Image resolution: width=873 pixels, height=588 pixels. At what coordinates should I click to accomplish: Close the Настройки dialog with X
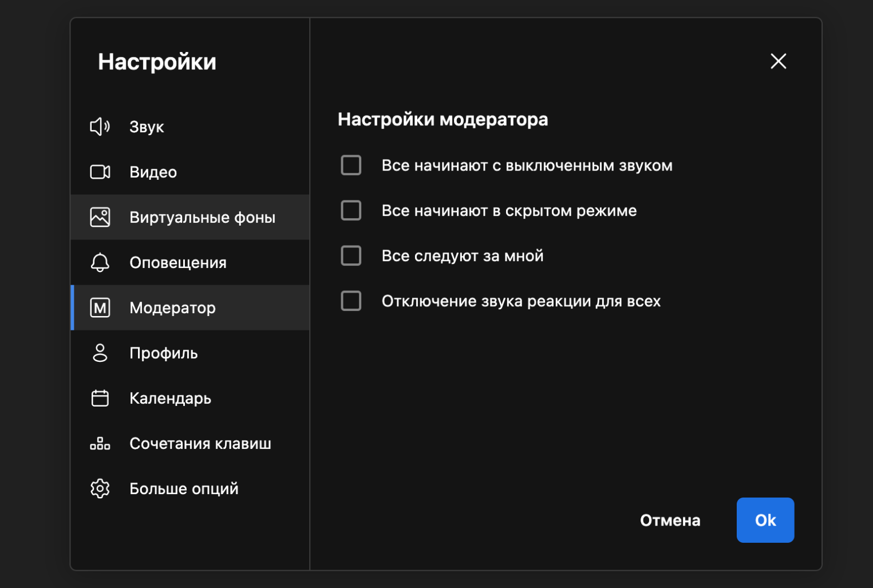coord(779,61)
